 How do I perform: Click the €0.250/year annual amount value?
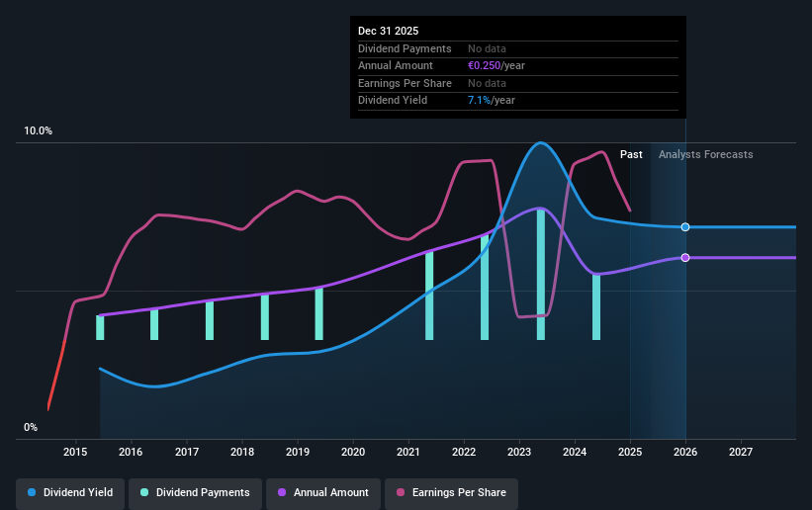(x=496, y=66)
